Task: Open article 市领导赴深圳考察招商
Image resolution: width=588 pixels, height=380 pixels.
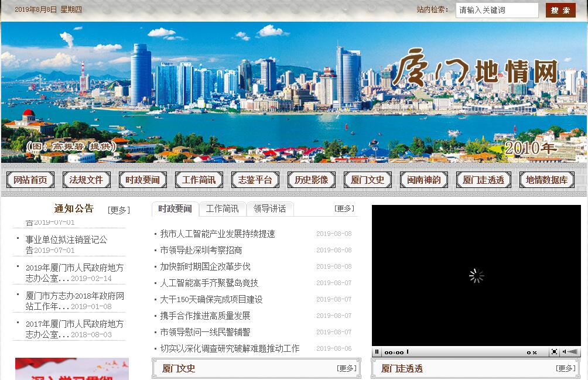Action: pyautogui.click(x=201, y=250)
